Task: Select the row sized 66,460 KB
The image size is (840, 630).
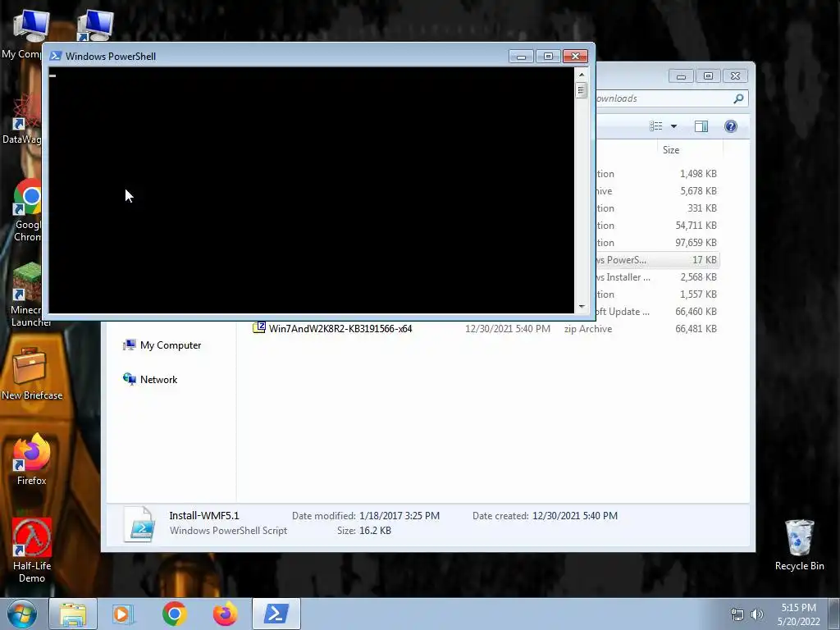Action: pyautogui.click(x=657, y=312)
